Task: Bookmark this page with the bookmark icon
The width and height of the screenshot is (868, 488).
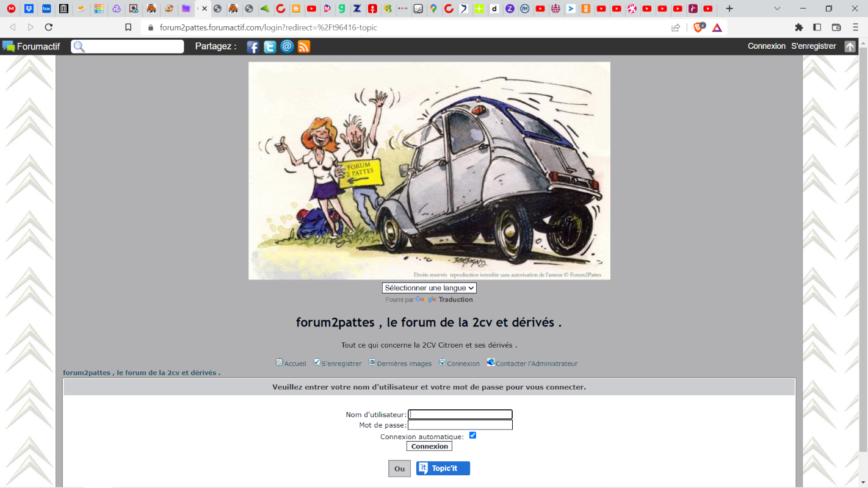Action: [x=128, y=27]
